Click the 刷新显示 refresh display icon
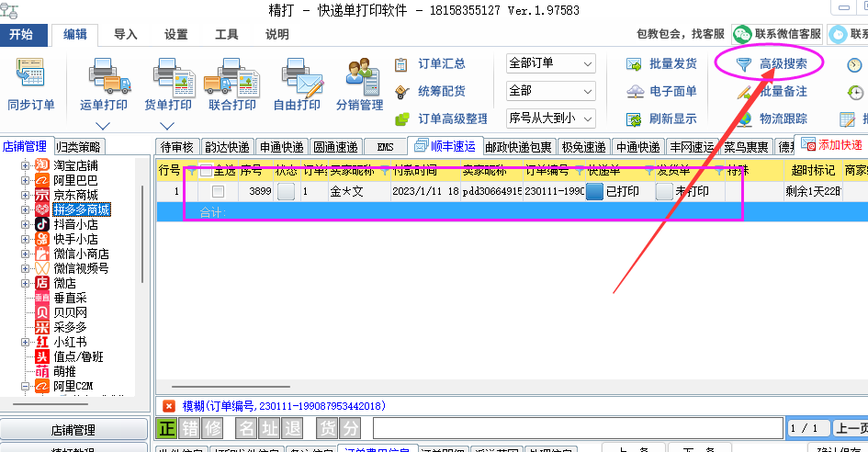The image size is (868, 452). (634, 119)
